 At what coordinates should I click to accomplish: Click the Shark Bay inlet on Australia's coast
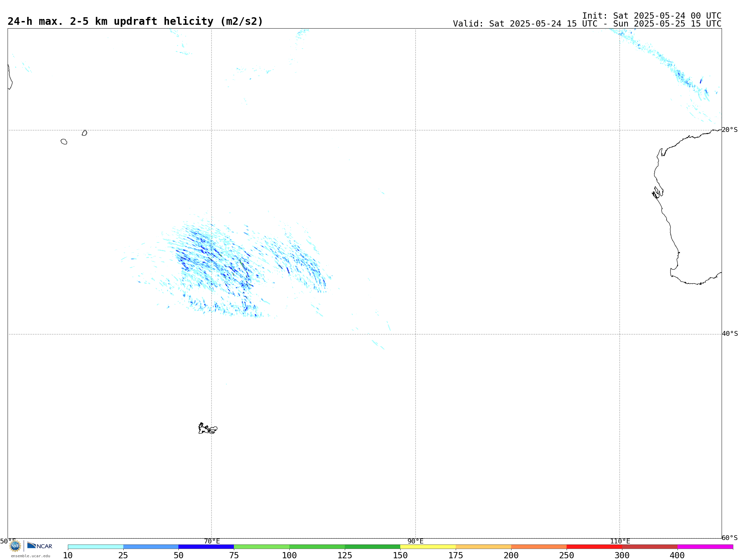[658, 192]
